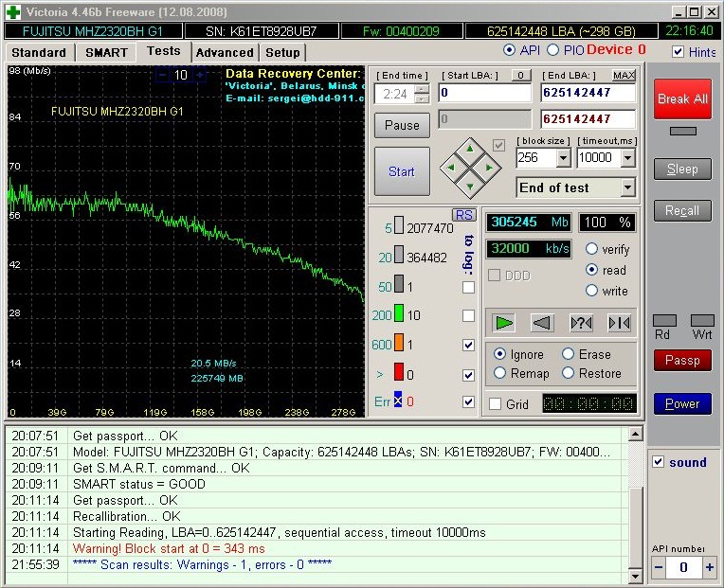Select PIO mode radio button

(x=552, y=50)
